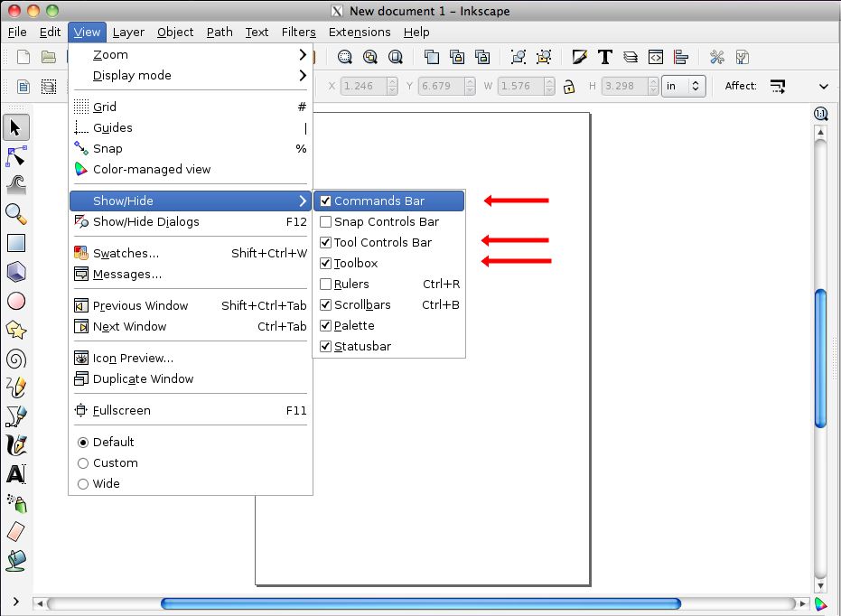Screen dimensions: 841x616
Task: Choose Duplicate Window menu item
Action: 191,379
